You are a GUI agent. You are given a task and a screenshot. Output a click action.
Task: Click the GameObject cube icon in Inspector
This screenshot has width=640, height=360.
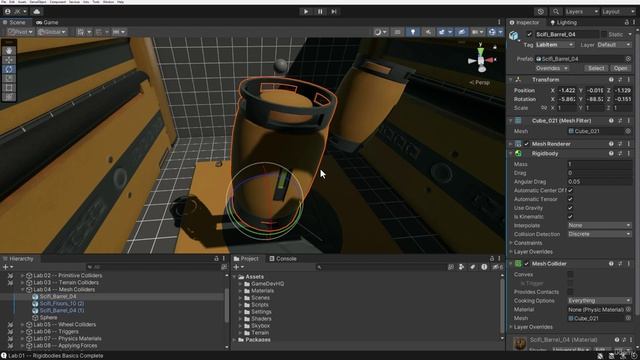[514, 36]
